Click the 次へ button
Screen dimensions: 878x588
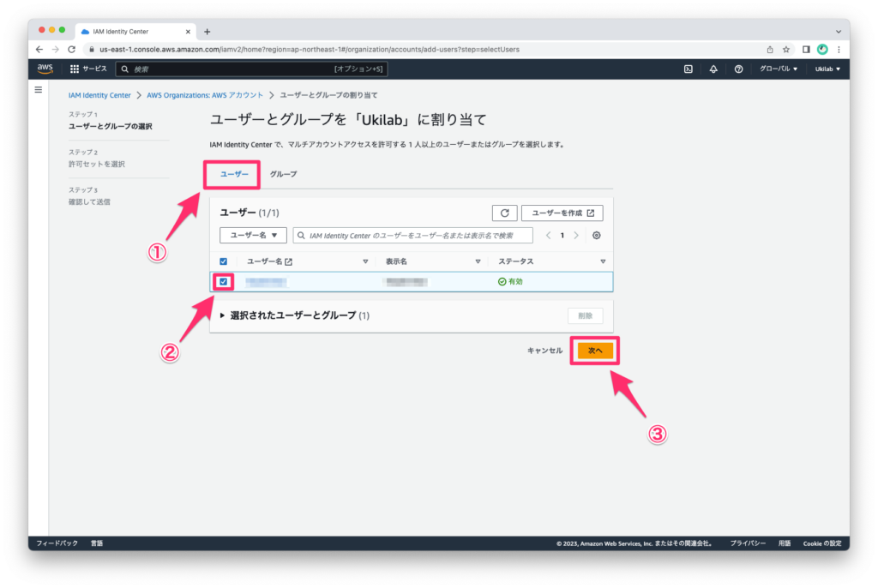point(595,351)
